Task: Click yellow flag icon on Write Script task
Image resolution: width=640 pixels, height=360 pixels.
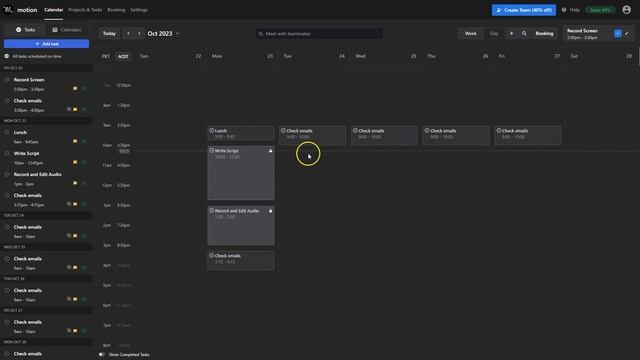Action: point(75,162)
